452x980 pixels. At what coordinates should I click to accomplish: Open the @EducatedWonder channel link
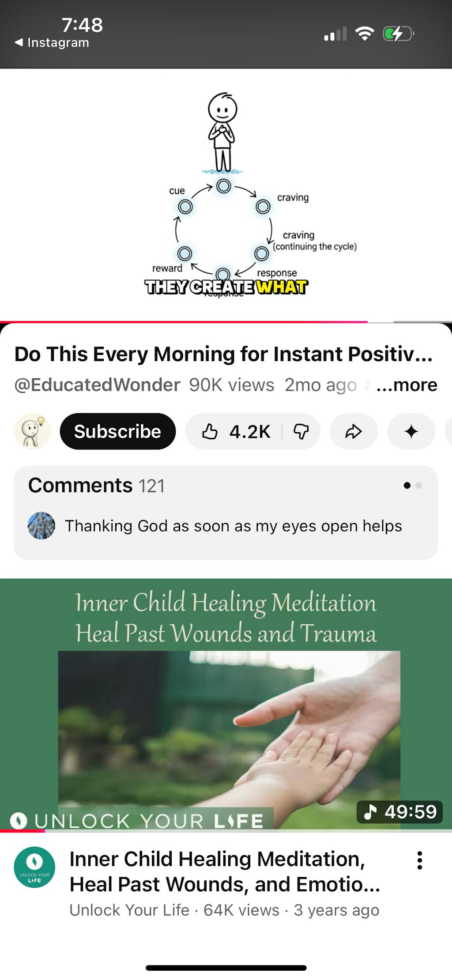point(97,385)
